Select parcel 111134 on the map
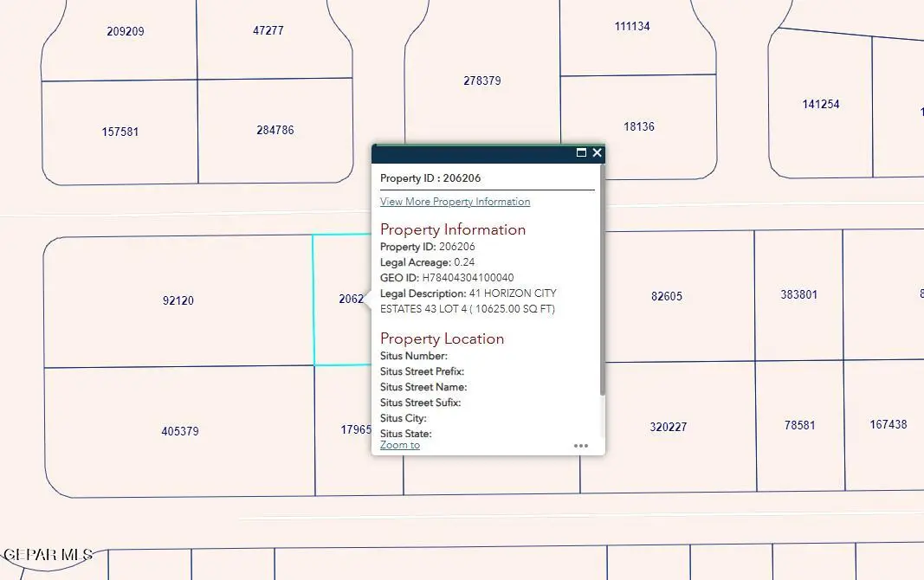Viewport: 924px width, 580px height. tap(631, 26)
